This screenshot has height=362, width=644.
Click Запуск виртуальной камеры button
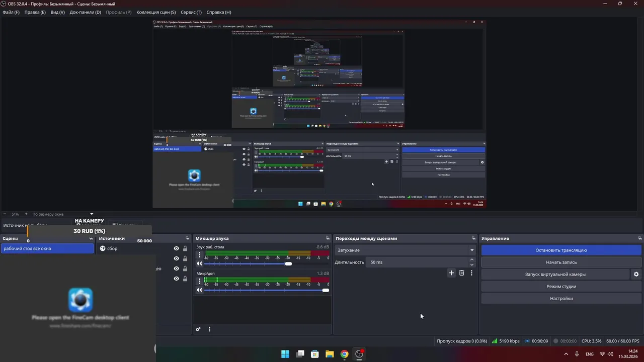click(555, 275)
